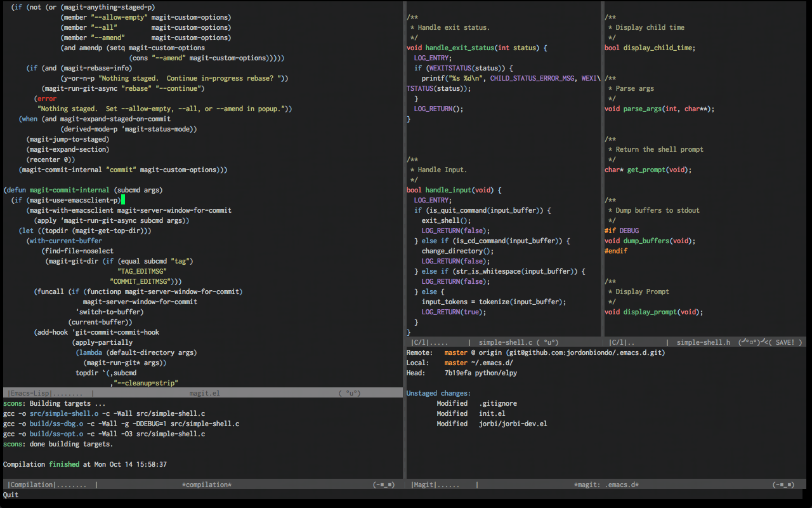Click the build/ss-dbg.o file link
Screen dimensions: 812x508
[56, 424]
